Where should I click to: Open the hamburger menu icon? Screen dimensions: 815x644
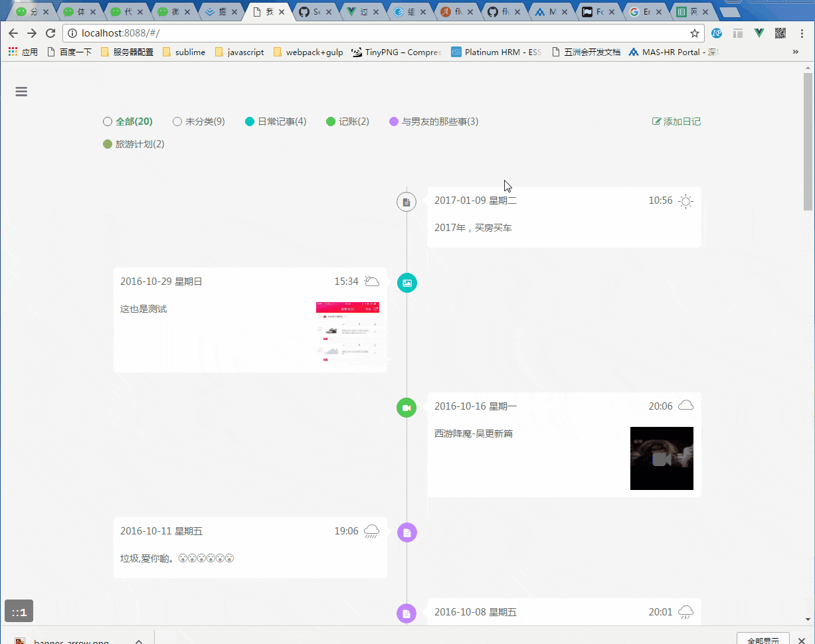coord(21,92)
